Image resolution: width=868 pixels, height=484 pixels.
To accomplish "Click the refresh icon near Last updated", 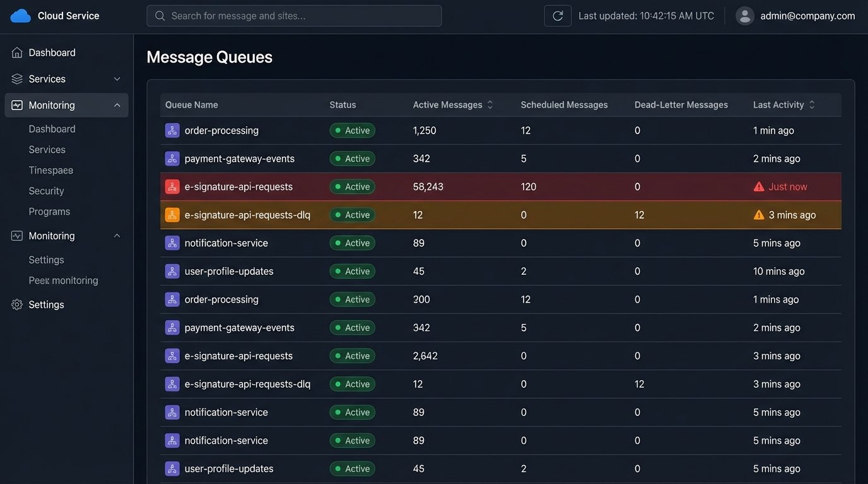I will (558, 15).
